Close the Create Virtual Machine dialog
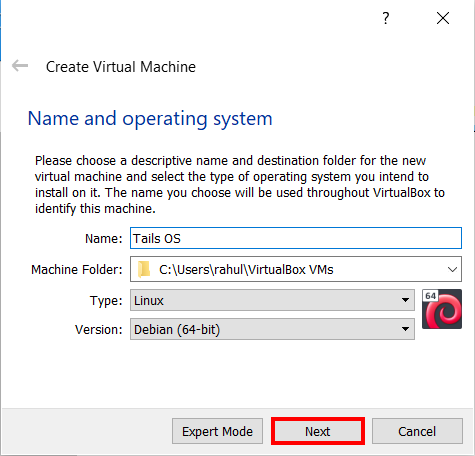This screenshot has height=456, width=475. (x=443, y=18)
